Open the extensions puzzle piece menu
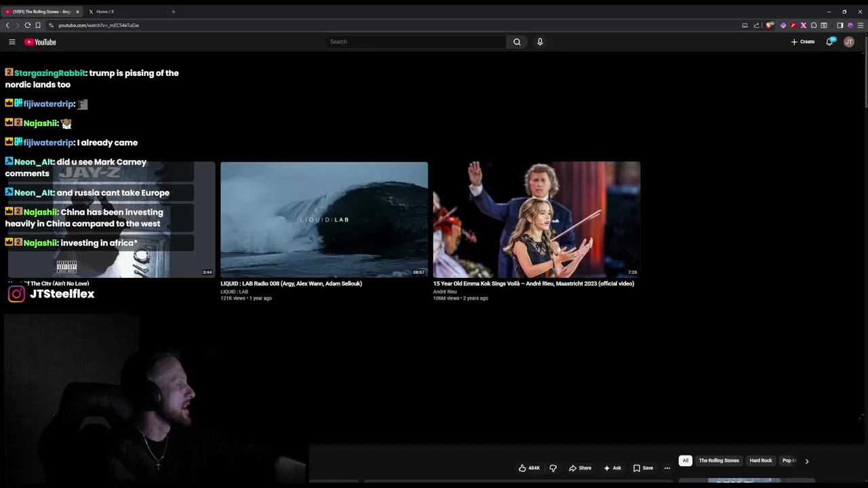 pos(814,25)
